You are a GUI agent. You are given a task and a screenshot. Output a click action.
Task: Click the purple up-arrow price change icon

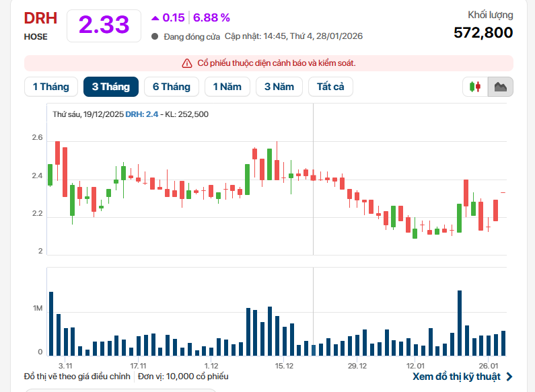155,17
